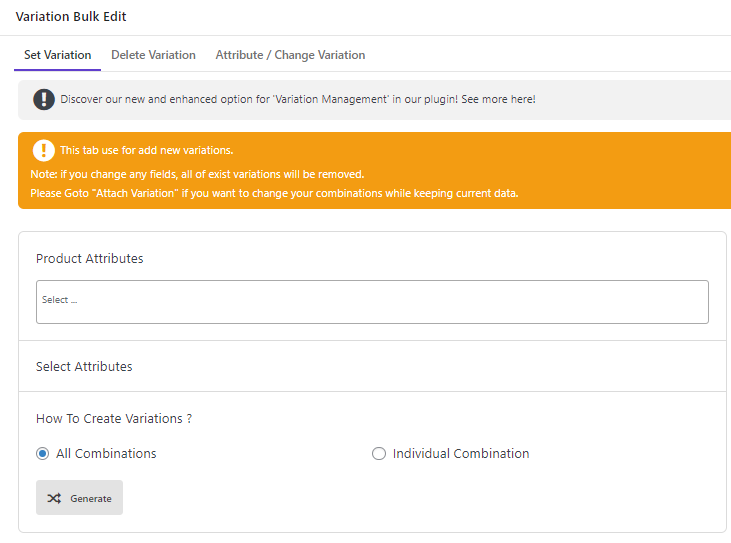The image size is (731, 543).
Task: Click the Select ... placeholder text
Action: pyautogui.click(x=59, y=300)
